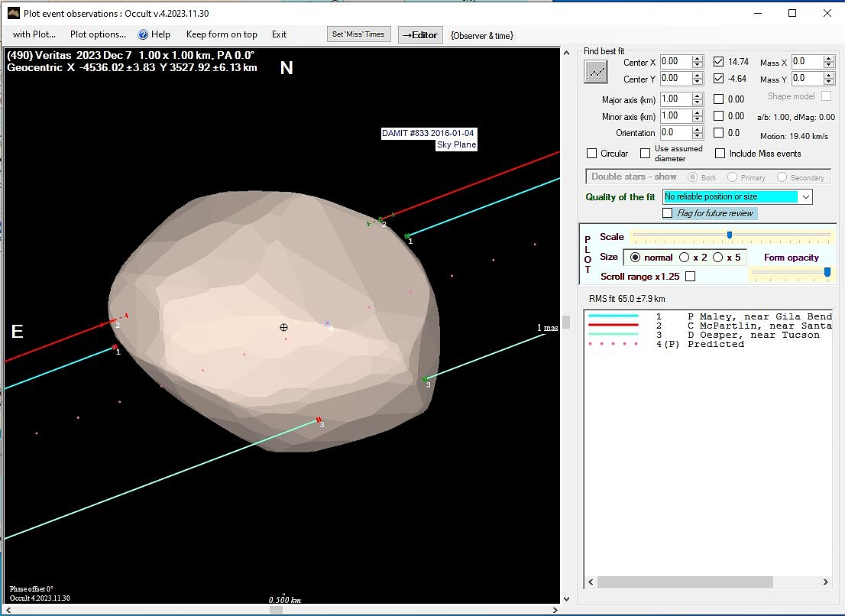Enable the Circular checkbox
The height and width of the screenshot is (616, 845).
592,154
